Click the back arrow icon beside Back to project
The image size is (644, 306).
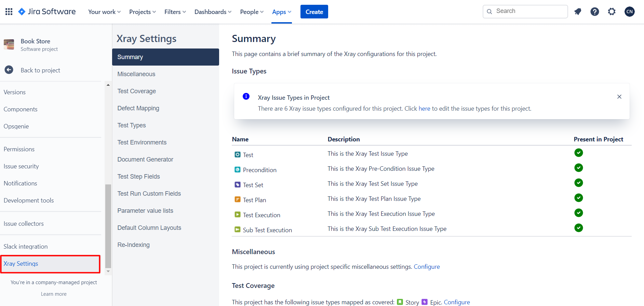(x=9, y=70)
